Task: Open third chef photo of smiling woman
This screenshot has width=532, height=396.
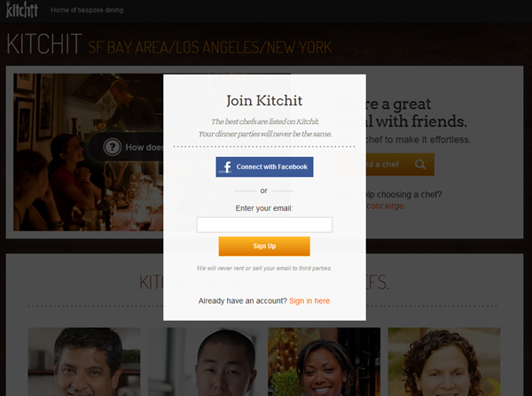Action: pyautogui.click(x=324, y=361)
